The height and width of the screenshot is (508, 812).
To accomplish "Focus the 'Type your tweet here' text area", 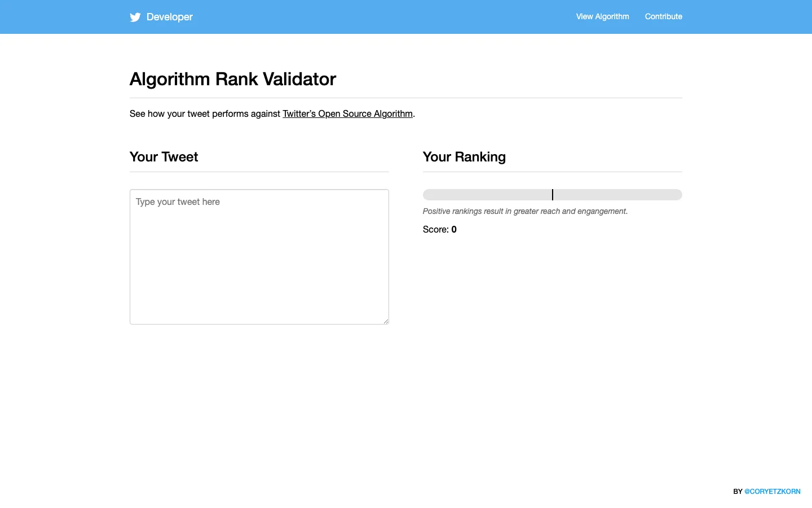I will click(259, 257).
